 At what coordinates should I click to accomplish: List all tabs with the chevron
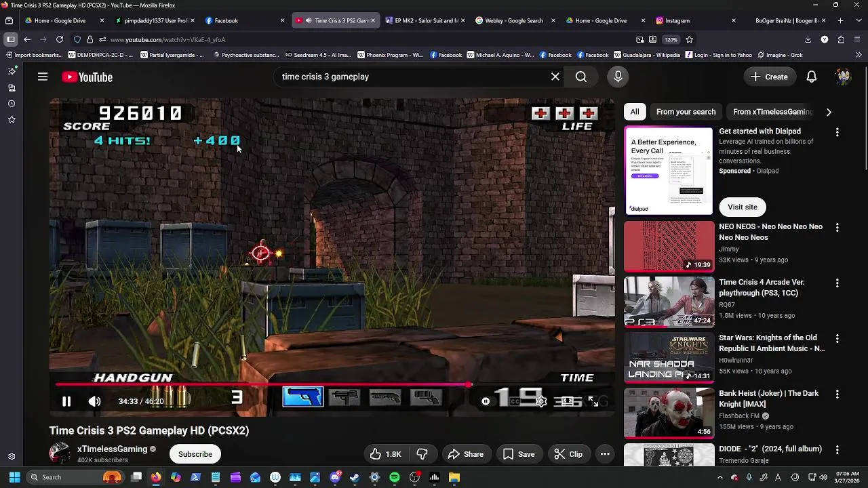[857, 20]
